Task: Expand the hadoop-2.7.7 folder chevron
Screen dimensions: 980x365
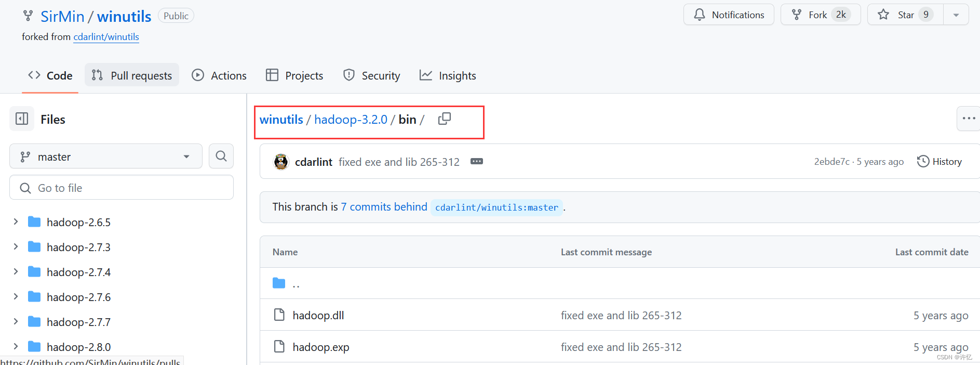Action: (x=16, y=322)
